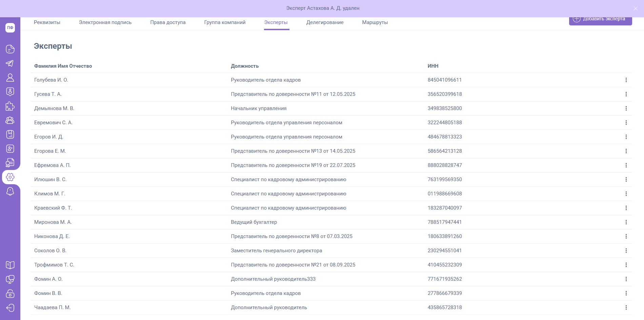Image resolution: width=644 pixels, height=320 pixels.
Task: Click the padlock icon in sidebar
Action: (10, 293)
